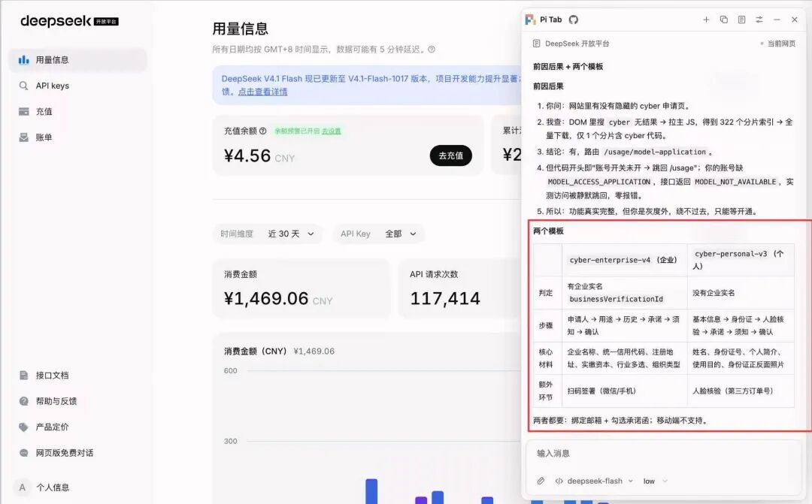Click the 117,414 API 请求次数 value
Screen dimensions: 812x504
point(445,299)
